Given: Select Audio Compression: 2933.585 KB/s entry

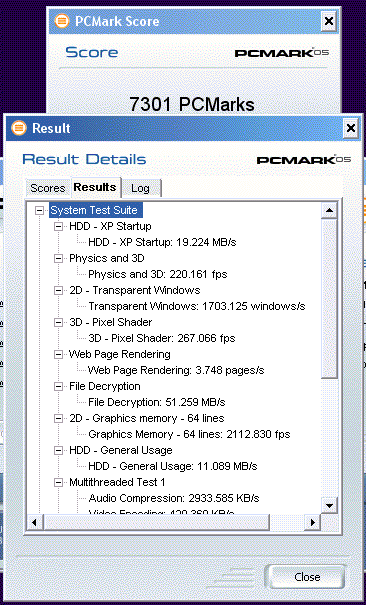Looking at the screenshot, I should [174, 499].
